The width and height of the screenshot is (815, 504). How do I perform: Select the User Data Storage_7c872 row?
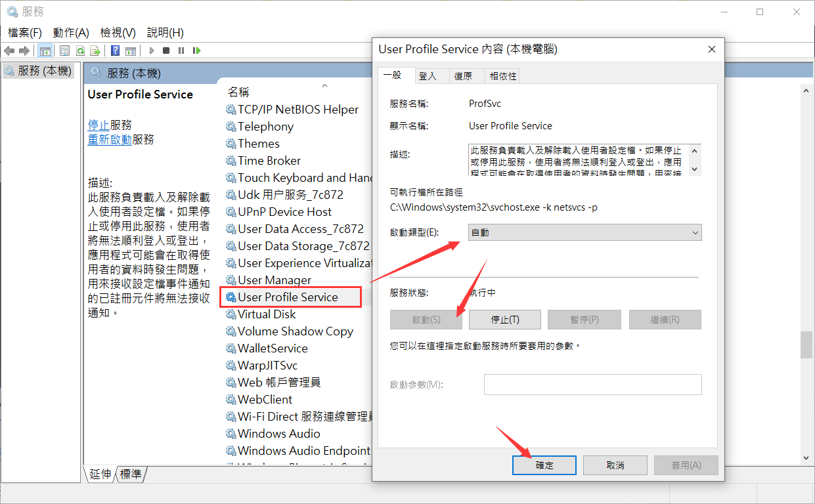pos(297,246)
